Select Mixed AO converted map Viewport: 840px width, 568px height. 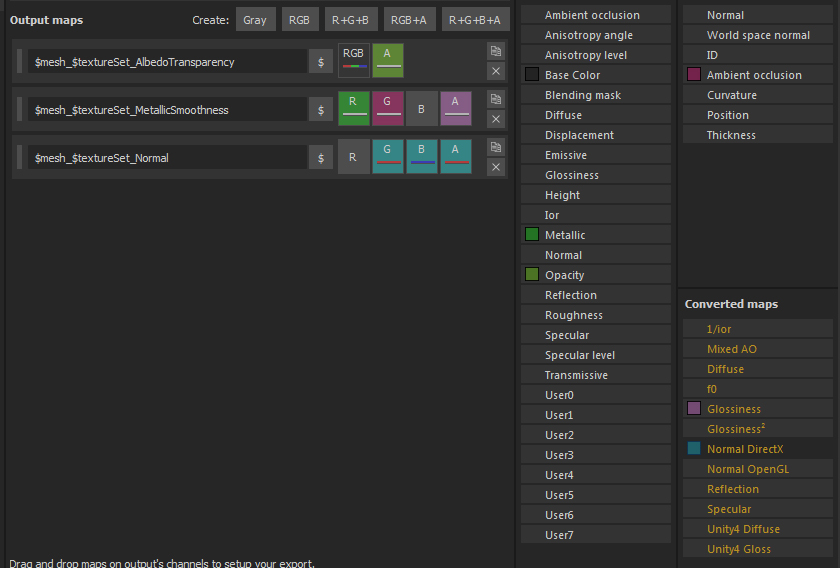(758, 349)
